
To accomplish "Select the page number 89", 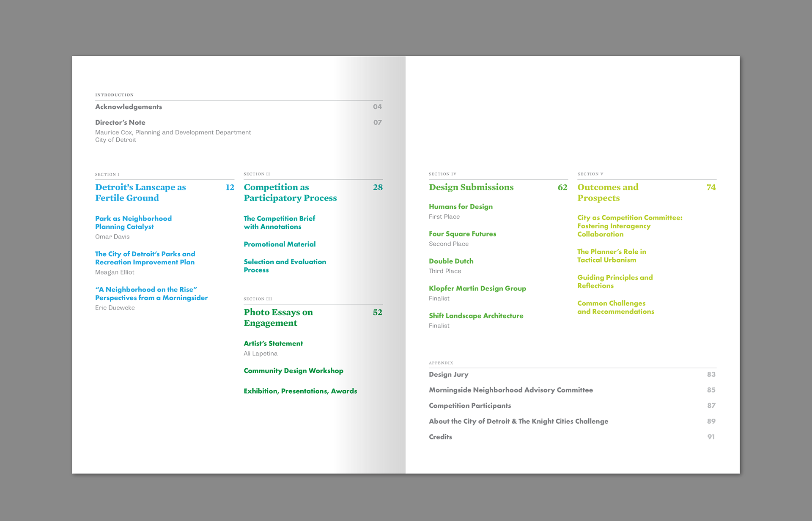I will [711, 421].
